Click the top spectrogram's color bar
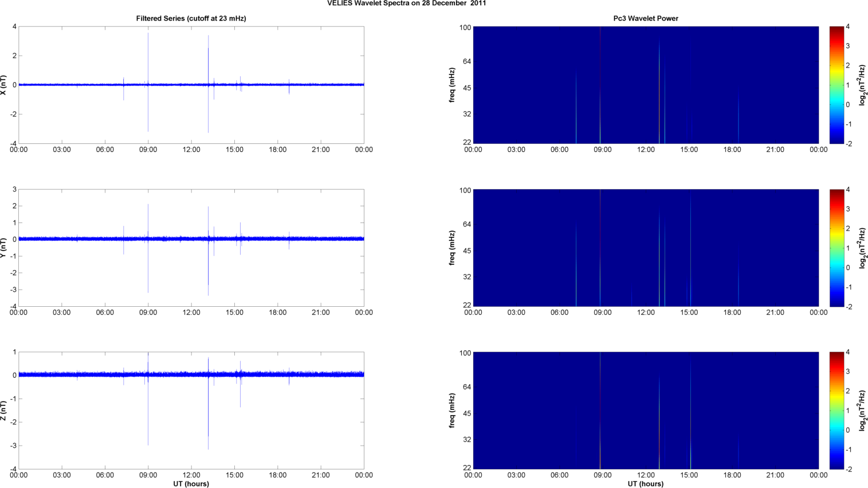The image size is (868, 488). (836, 85)
